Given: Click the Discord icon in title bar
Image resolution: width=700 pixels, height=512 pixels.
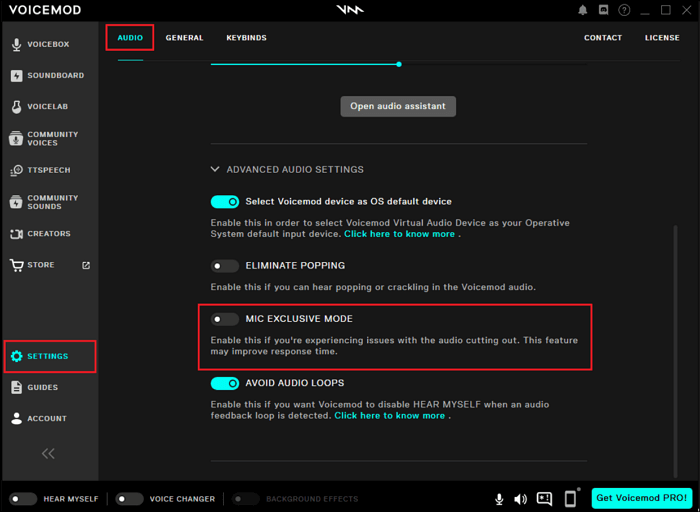Looking at the screenshot, I should coord(604,10).
